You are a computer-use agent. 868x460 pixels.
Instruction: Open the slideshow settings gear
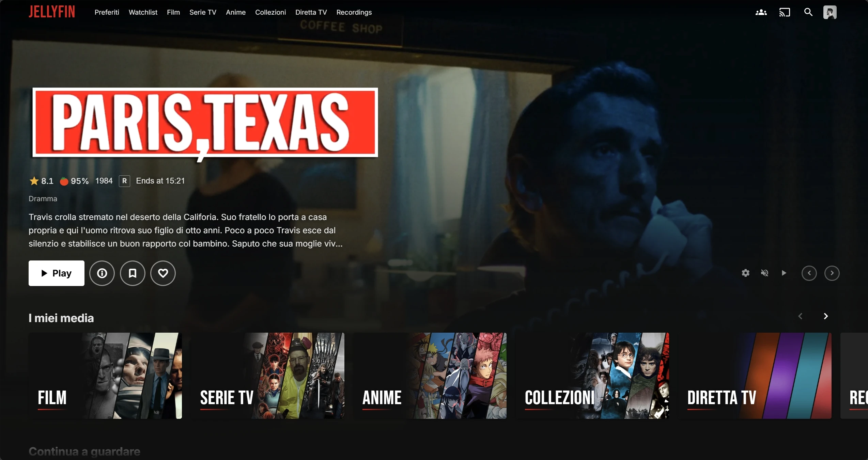pyautogui.click(x=745, y=273)
